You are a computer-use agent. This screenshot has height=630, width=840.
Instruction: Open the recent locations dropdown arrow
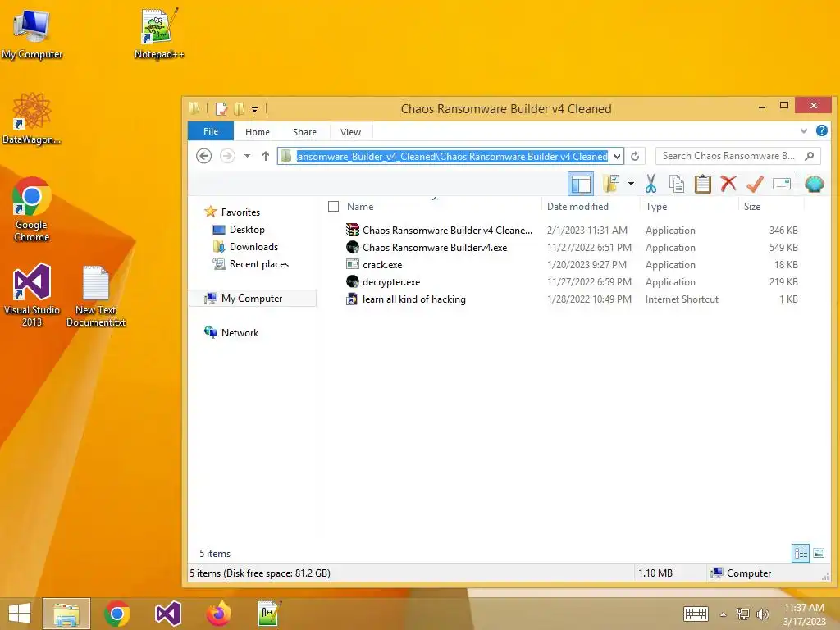click(247, 156)
